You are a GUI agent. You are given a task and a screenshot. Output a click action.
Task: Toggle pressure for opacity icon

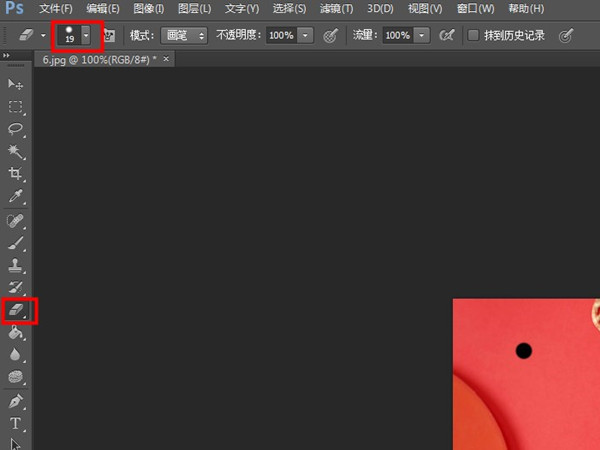[x=331, y=36]
